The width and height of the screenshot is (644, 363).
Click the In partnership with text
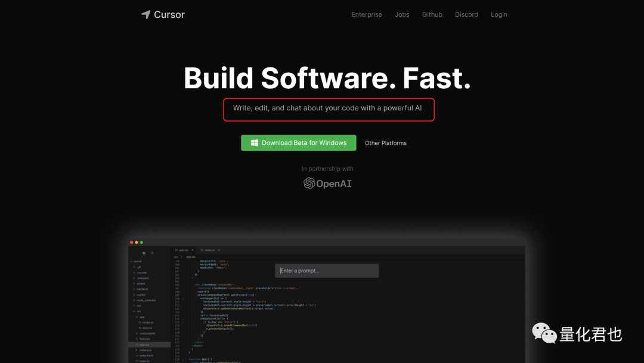pos(327,169)
